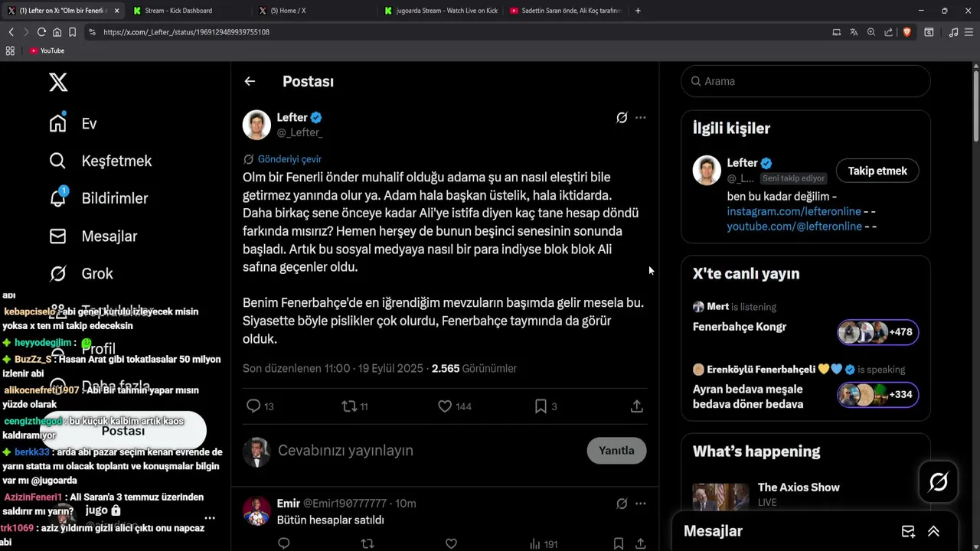Repost the post with 11 reposts
The width and height of the screenshot is (980, 551).
[349, 406]
